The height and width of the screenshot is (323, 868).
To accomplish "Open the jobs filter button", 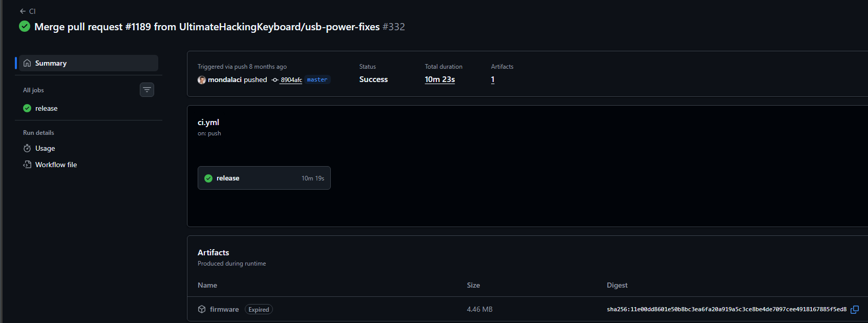I will click(x=147, y=90).
